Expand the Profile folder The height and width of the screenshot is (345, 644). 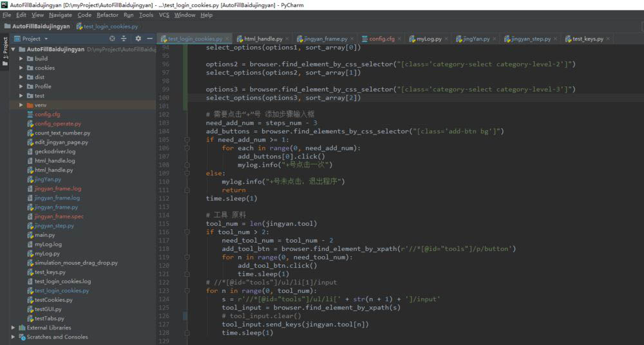tap(21, 86)
